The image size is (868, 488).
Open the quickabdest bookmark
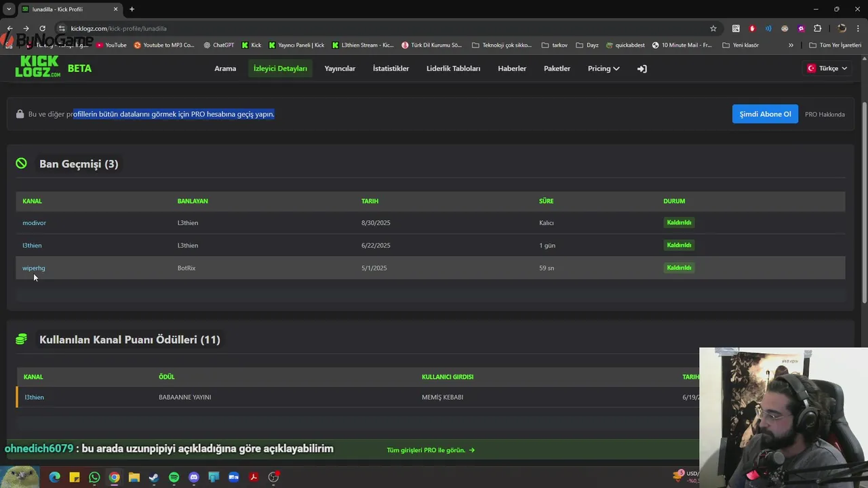[625, 45]
